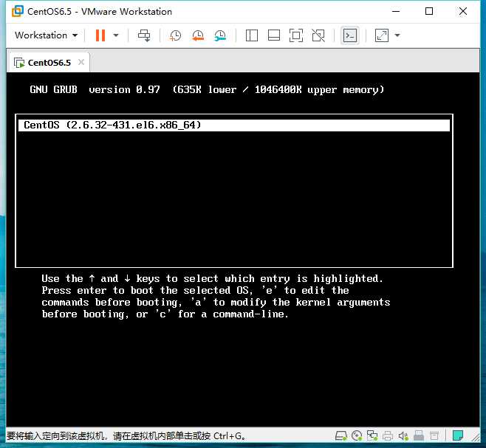Screen dimensions: 486x448
Task: Close the VMware Workstation window
Action: tap(463, 12)
